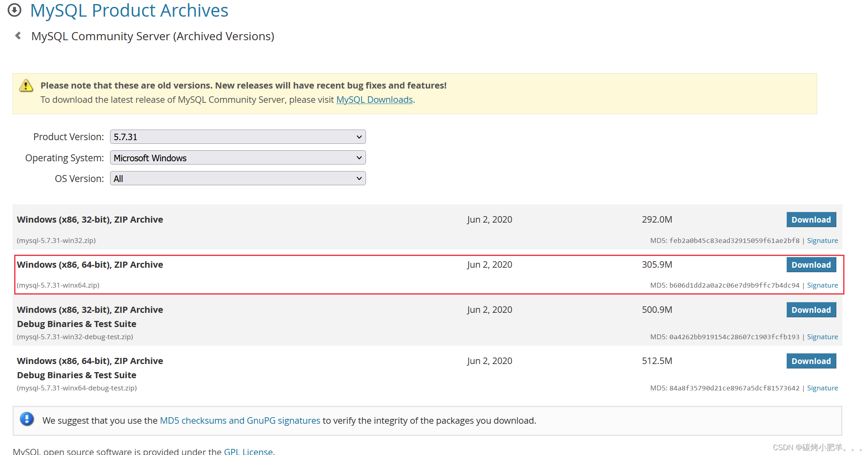This screenshot has height=455, width=868.
Task: Click MD5 hash 0a4262bb919154c28607c1903fcfb193
Action: pyautogui.click(x=734, y=337)
